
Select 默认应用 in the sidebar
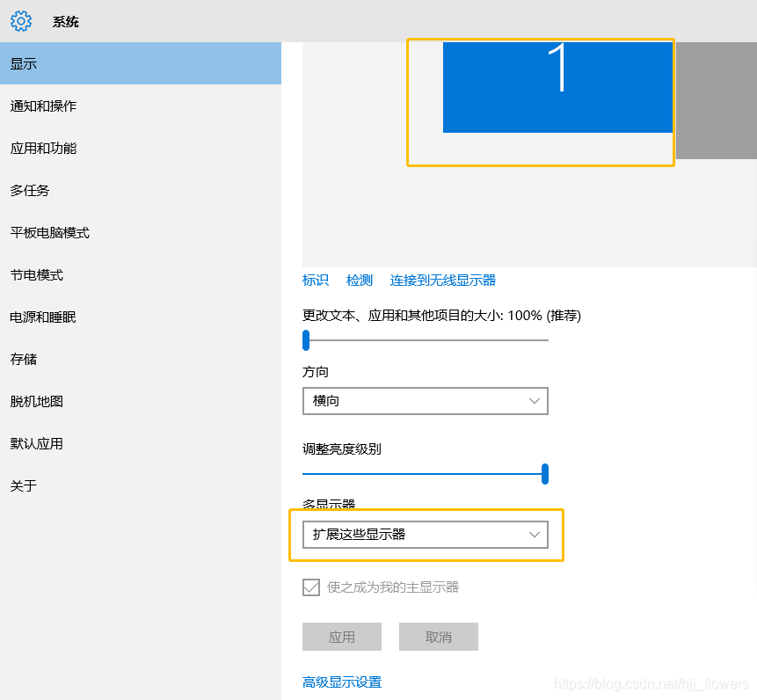pos(141,443)
